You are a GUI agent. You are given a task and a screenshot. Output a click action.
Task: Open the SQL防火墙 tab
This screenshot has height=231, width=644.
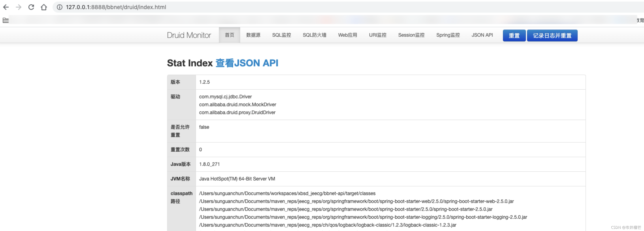coord(314,35)
